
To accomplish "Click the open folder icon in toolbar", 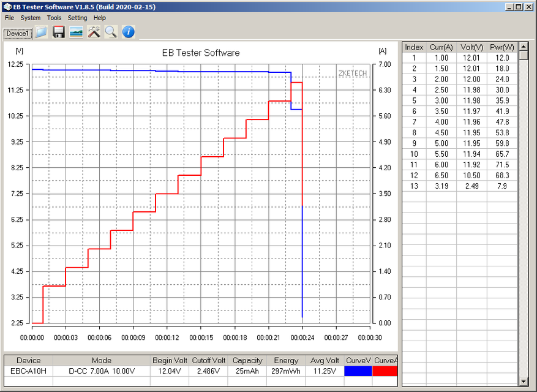I will pyautogui.click(x=42, y=32).
